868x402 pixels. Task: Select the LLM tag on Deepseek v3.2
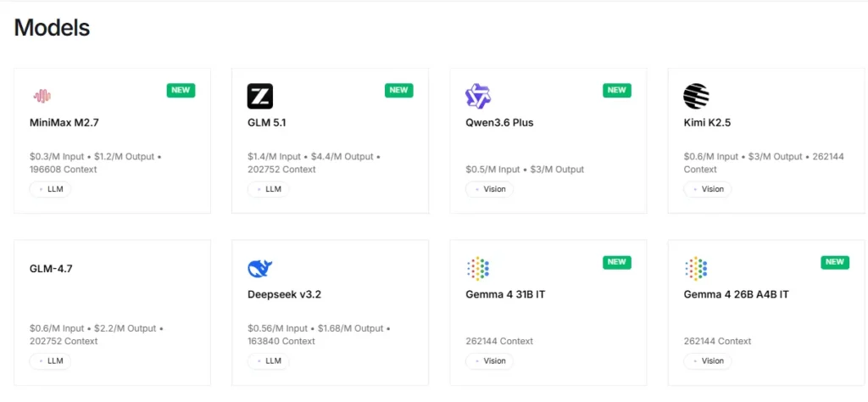[269, 360]
